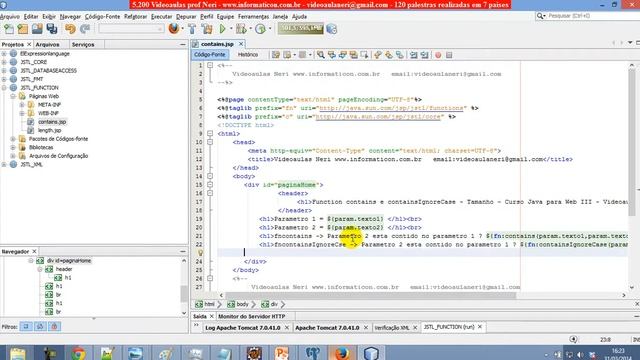640x360 pixels.
Task: Collapse the JSTL_FUNCTION project node
Action: 4,88
